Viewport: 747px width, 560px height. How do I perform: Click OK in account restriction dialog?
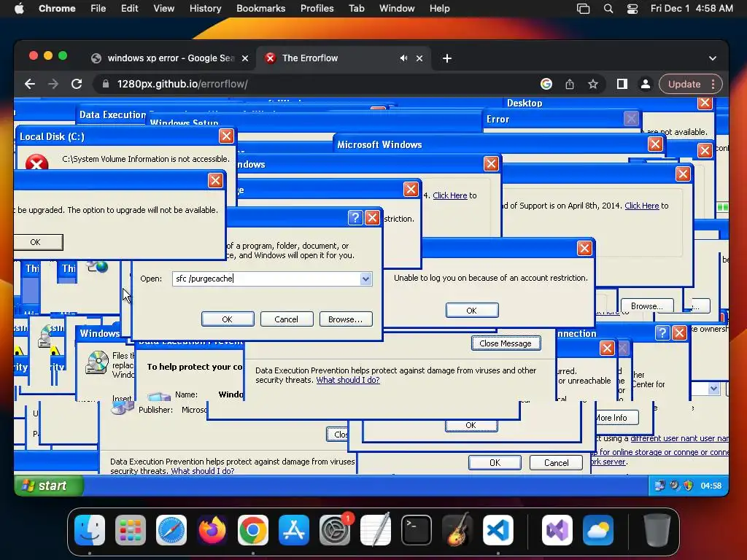tap(472, 311)
